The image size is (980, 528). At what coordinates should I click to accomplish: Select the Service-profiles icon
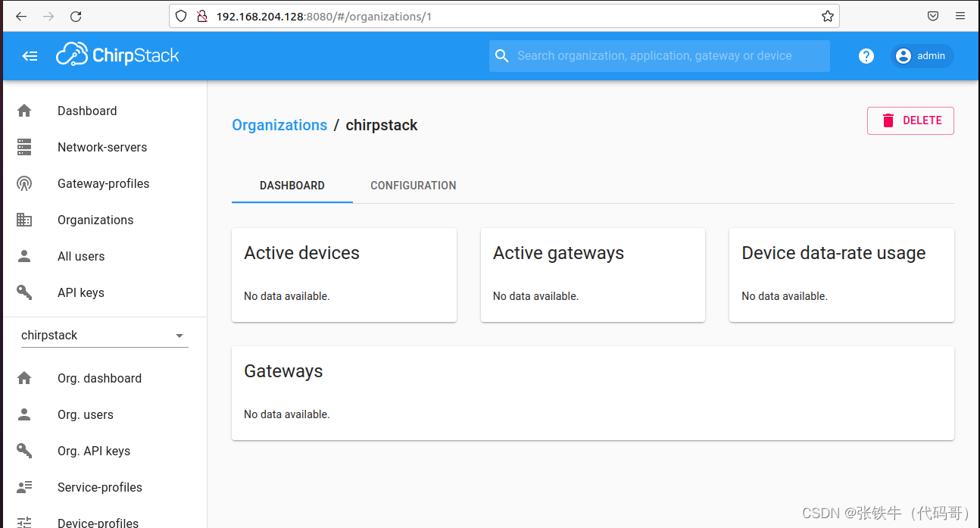(24, 487)
